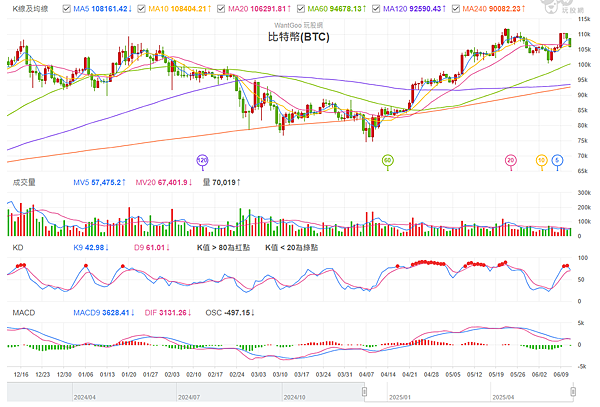Uncheck the MA5 moving average checkbox
The image size is (600, 407).
click(67, 8)
